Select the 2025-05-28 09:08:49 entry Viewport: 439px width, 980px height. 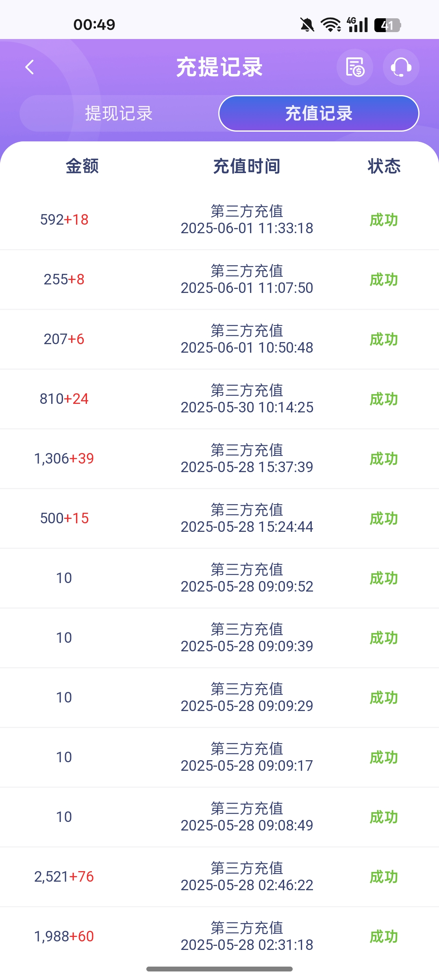247,825
